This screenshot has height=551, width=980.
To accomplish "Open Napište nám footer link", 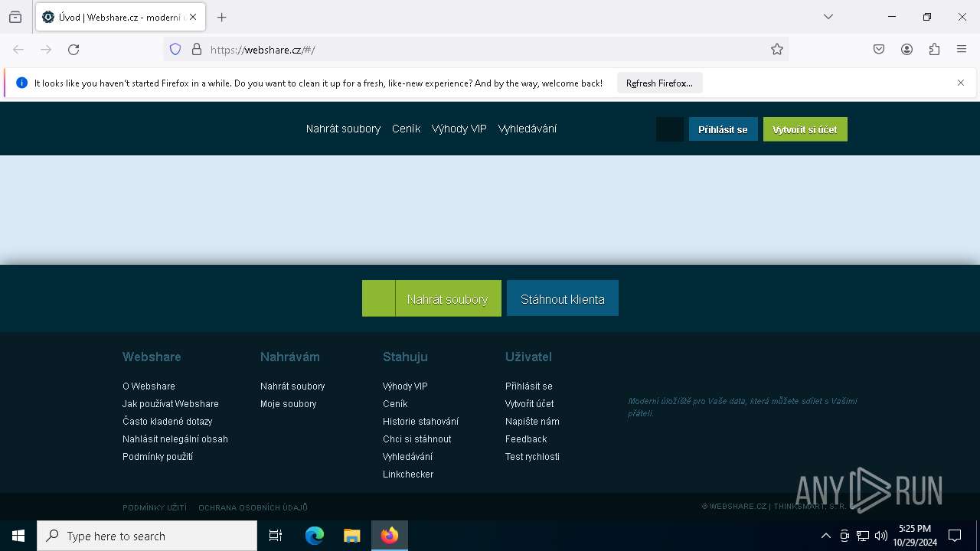I will (x=532, y=422).
